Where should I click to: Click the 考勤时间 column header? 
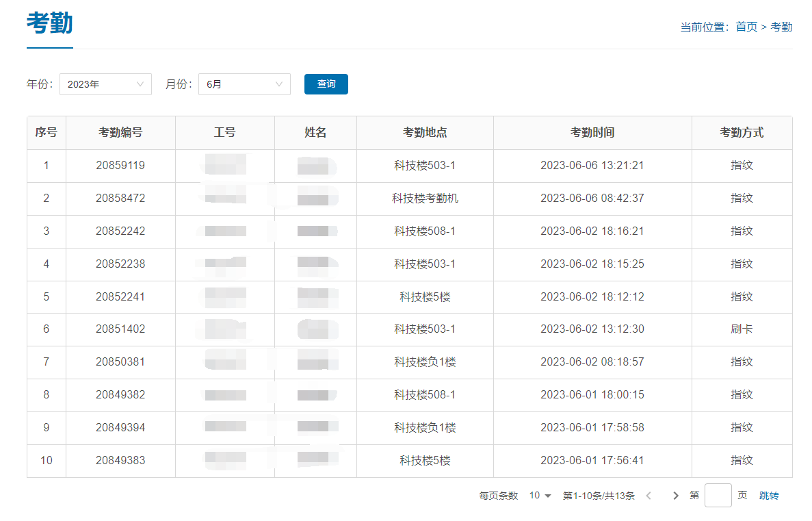tap(592, 133)
